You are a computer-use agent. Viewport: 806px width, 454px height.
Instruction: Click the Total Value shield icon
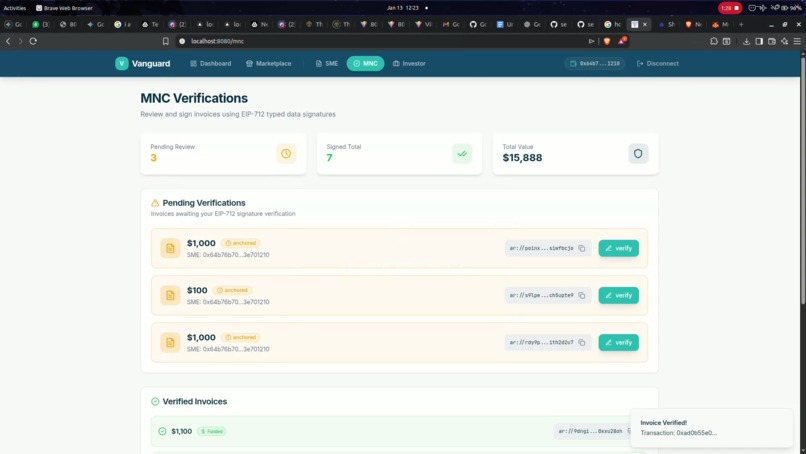pyautogui.click(x=638, y=154)
